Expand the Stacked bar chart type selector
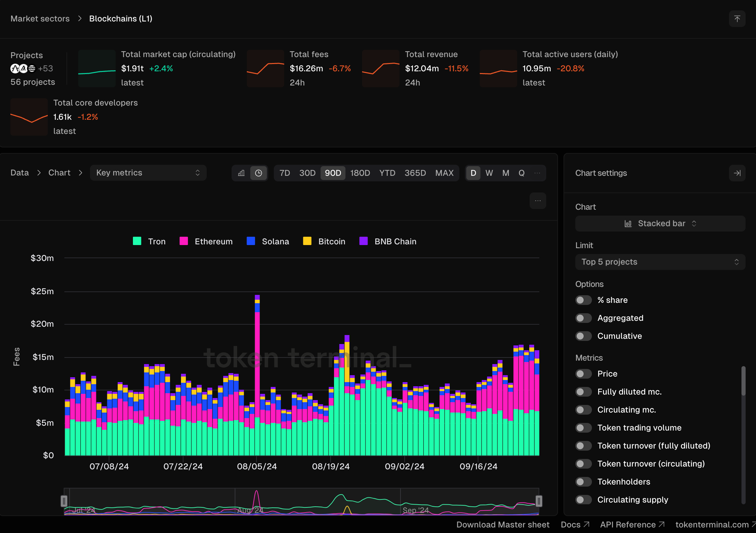 coord(660,224)
